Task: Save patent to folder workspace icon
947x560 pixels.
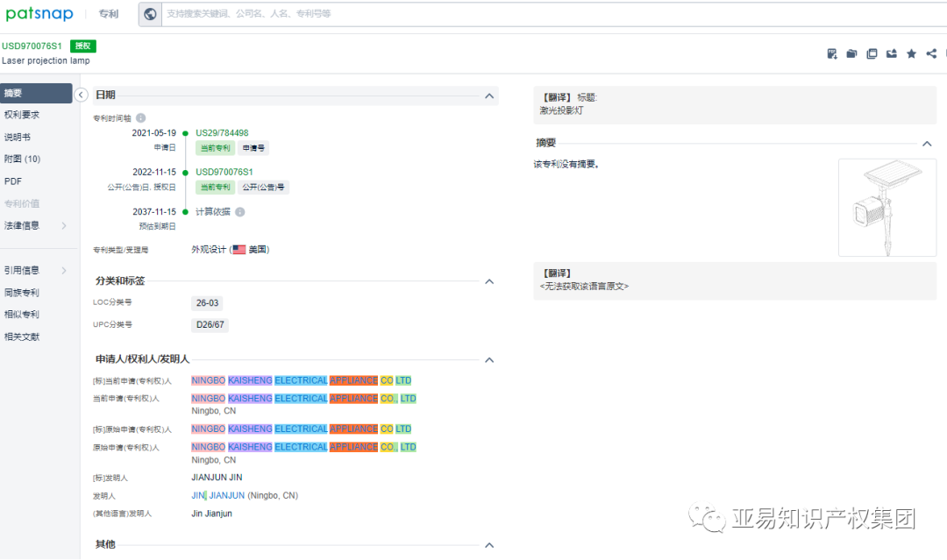Action: point(851,53)
